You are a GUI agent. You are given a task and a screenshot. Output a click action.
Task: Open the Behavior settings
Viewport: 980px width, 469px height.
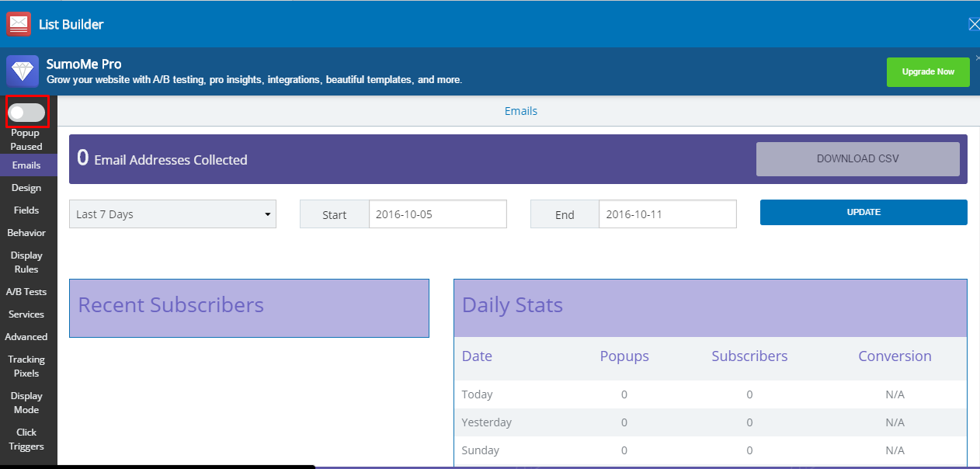pyautogui.click(x=26, y=233)
